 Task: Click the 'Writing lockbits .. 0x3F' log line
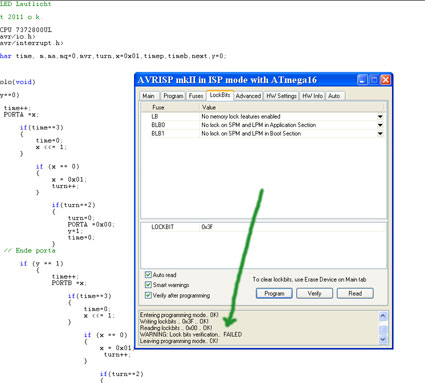(x=174, y=321)
